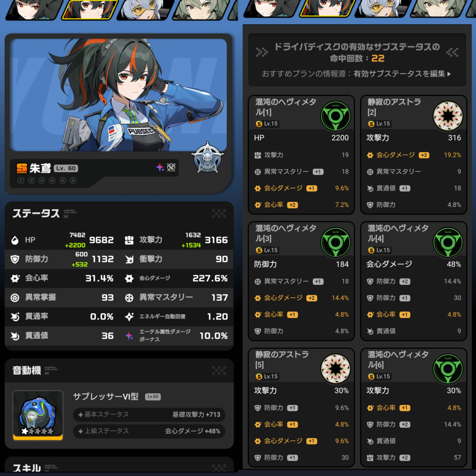Click the 基本ステータス row of W-Engine
The height and width of the screenshot is (476, 476).
click(149, 414)
